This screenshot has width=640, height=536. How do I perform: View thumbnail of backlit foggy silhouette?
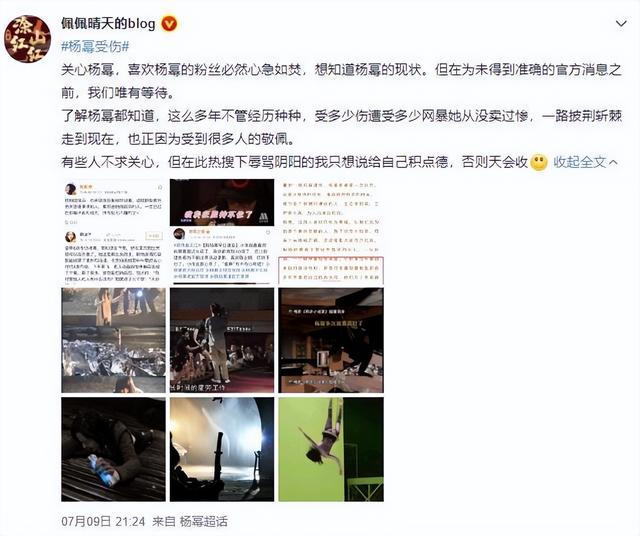[x=222, y=449]
